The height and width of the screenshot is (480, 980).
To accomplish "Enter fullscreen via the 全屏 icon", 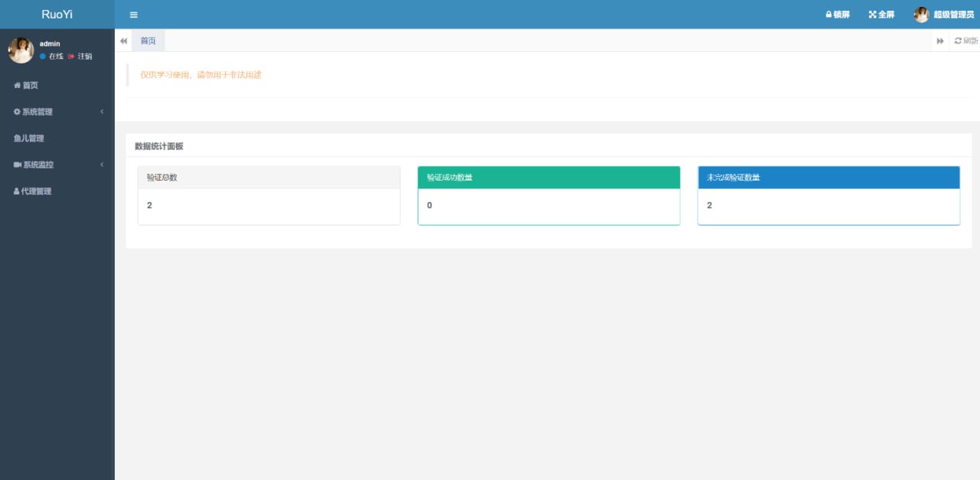I will coord(872,15).
